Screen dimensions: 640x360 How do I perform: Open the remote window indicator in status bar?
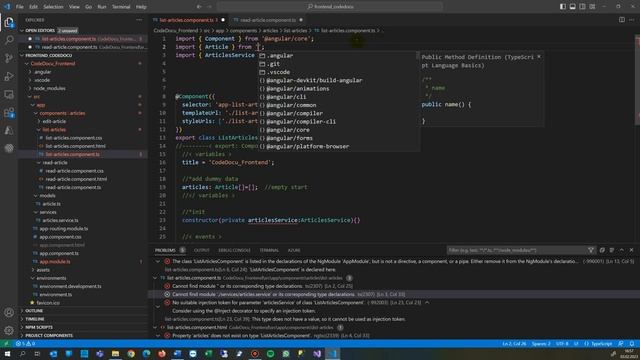(x=6, y=344)
